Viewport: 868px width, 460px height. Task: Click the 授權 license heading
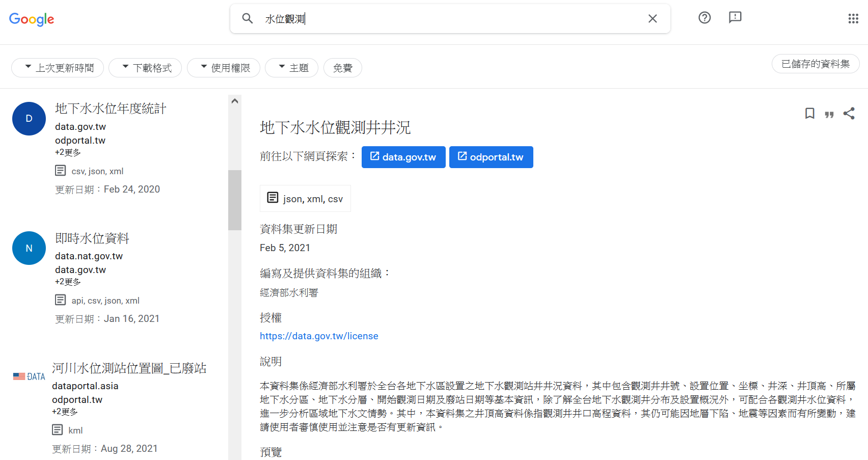[271, 318]
